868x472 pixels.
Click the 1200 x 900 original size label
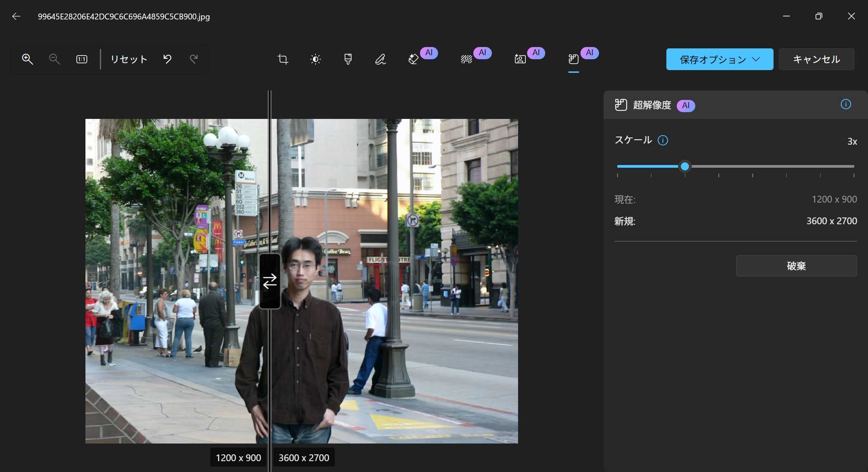coord(238,458)
